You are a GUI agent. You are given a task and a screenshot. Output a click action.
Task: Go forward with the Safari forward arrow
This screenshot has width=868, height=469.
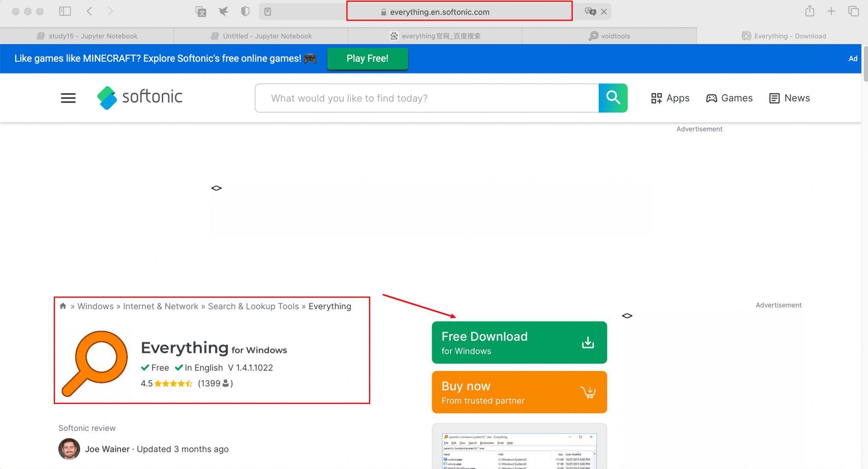tap(110, 12)
